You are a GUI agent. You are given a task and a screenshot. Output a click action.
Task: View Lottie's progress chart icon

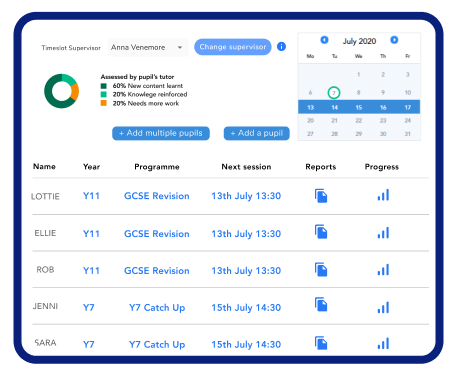[x=383, y=195]
